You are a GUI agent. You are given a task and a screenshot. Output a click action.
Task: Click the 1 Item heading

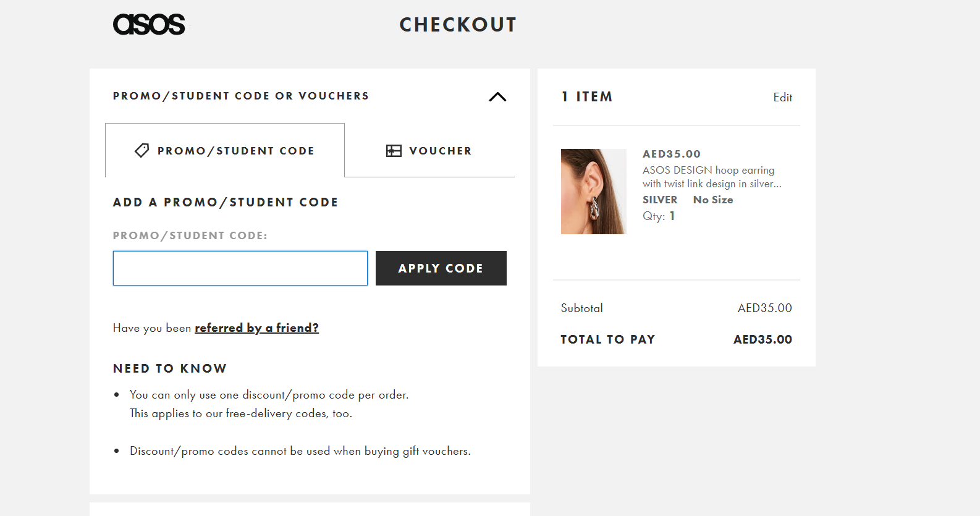tap(587, 97)
